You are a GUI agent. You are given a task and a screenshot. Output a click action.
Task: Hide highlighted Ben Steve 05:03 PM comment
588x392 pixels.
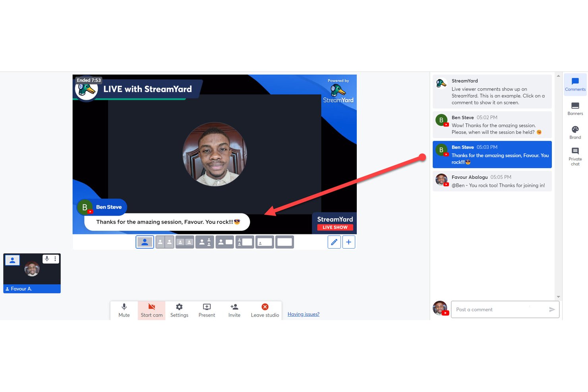pos(492,154)
